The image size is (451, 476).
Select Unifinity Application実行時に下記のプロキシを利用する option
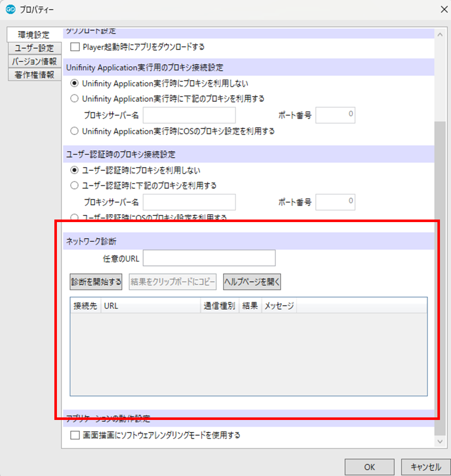tap(75, 99)
